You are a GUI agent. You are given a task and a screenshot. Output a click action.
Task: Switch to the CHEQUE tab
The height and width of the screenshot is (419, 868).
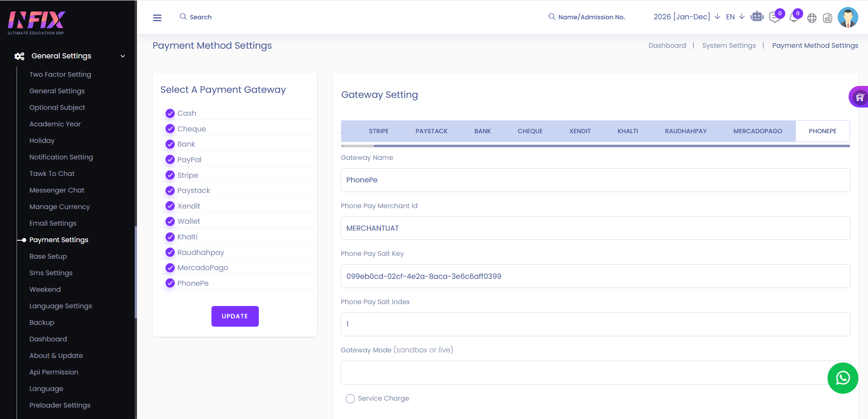coord(530,131)
